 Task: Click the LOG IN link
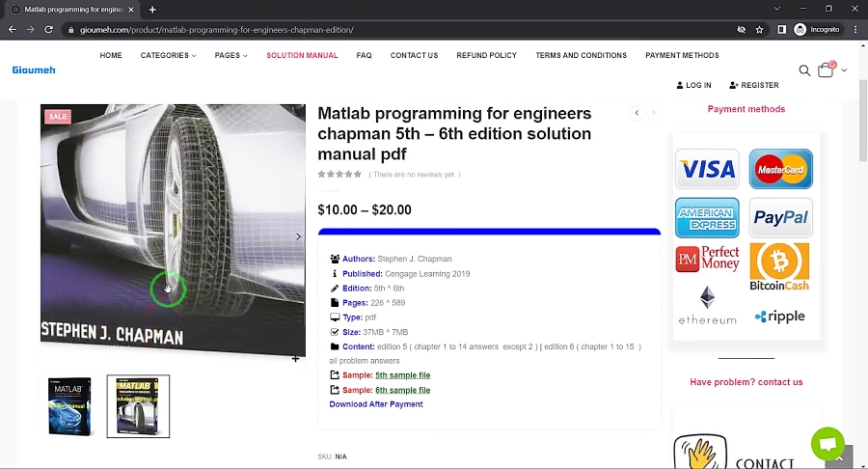[693, 85]
